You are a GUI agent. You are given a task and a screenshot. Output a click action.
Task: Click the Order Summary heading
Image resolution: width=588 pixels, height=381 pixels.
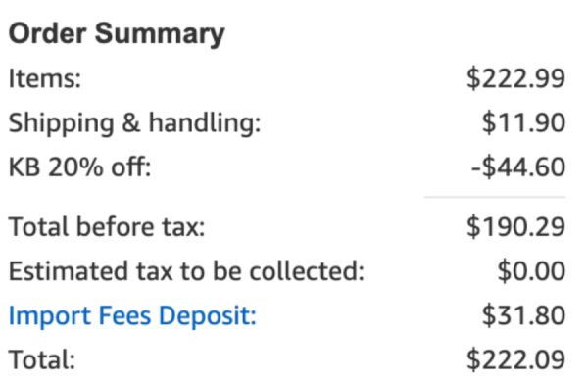point(117,34)
